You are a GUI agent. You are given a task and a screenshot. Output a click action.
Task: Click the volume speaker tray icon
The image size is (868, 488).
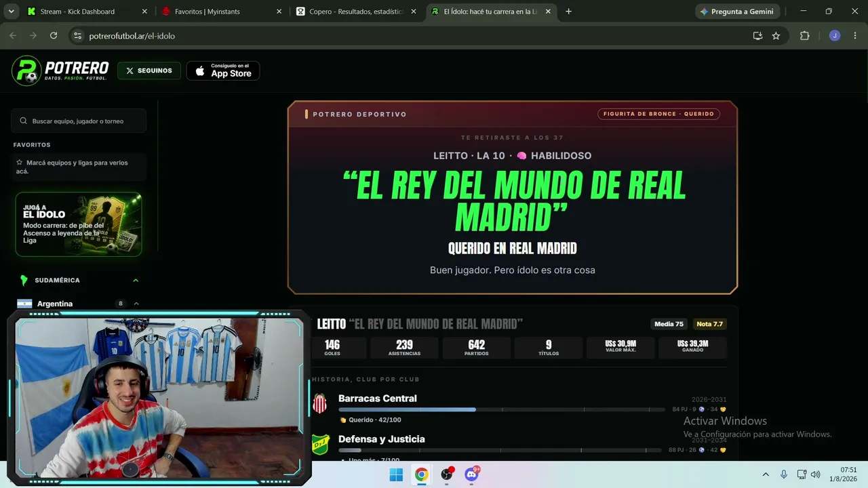[816, 474]
